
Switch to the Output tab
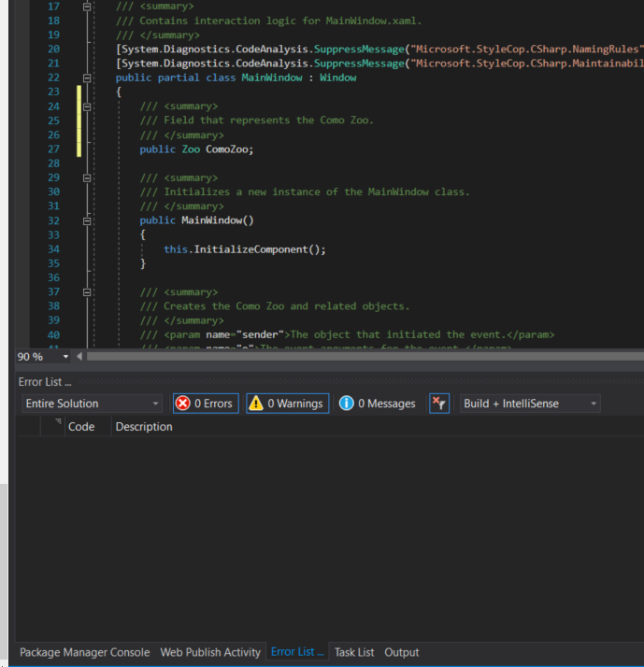click(x=401, y=652)
